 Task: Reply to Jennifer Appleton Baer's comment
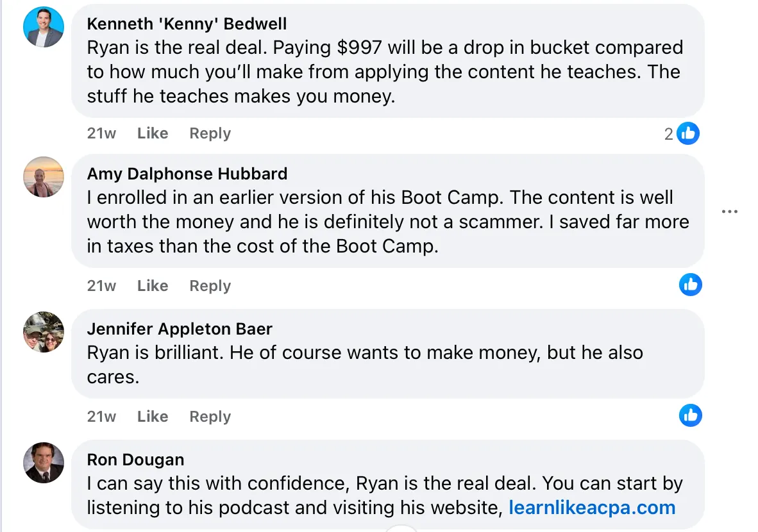tap(210, 417)
